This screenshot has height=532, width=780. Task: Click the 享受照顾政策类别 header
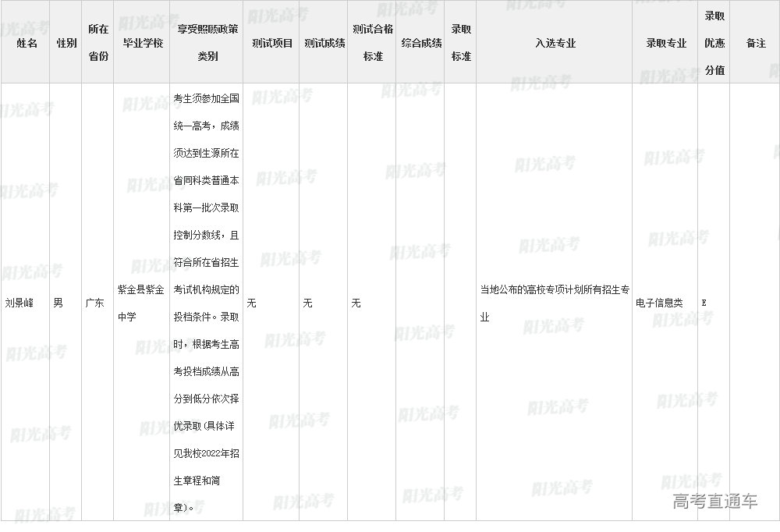pyautogui.click(x=207, y=43)
